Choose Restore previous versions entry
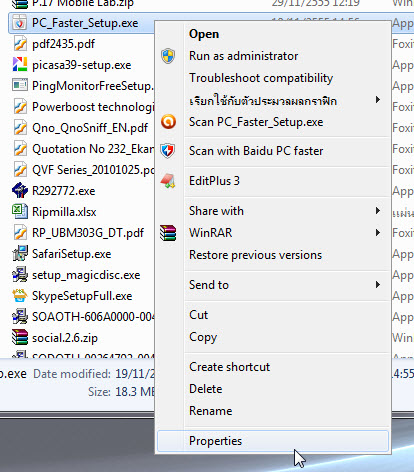Image resolution: width=414 pixels, height=472 pixels. tap(255, 255)
